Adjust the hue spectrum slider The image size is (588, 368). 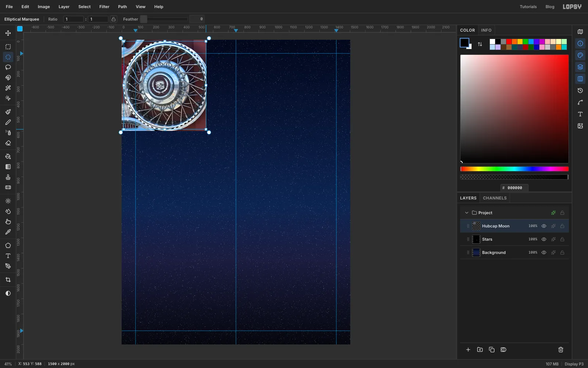514,169
